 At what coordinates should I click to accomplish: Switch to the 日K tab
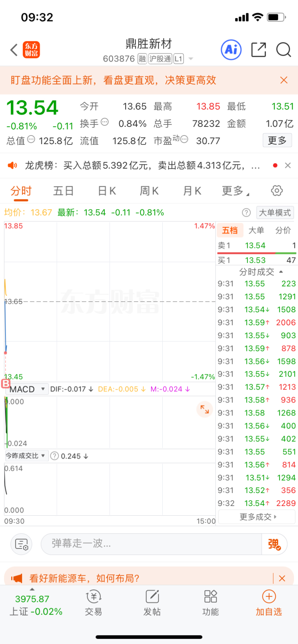point(107,191)
